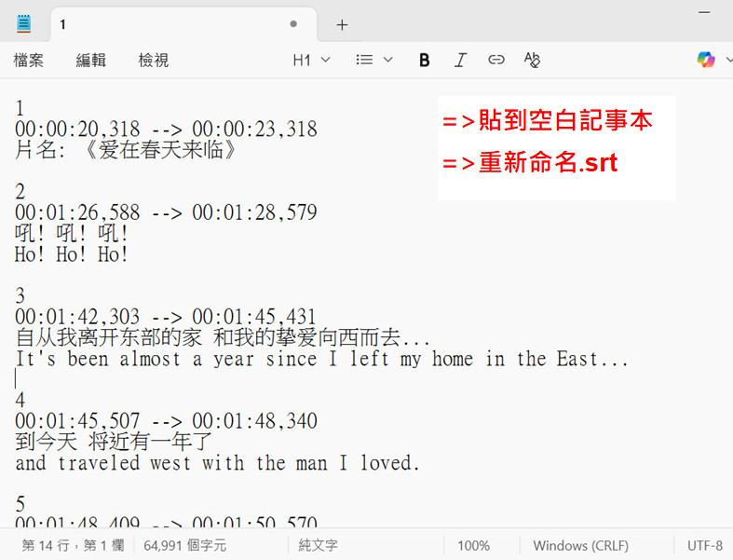Open the Copilot icon in toolbar
This screenshot has width=733, height=560.
tap(706, 61)
